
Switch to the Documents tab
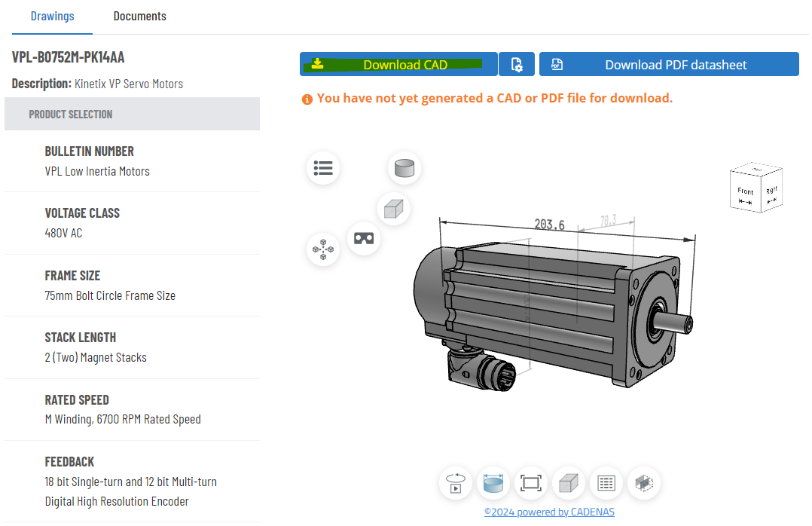(x=139, y=16)
